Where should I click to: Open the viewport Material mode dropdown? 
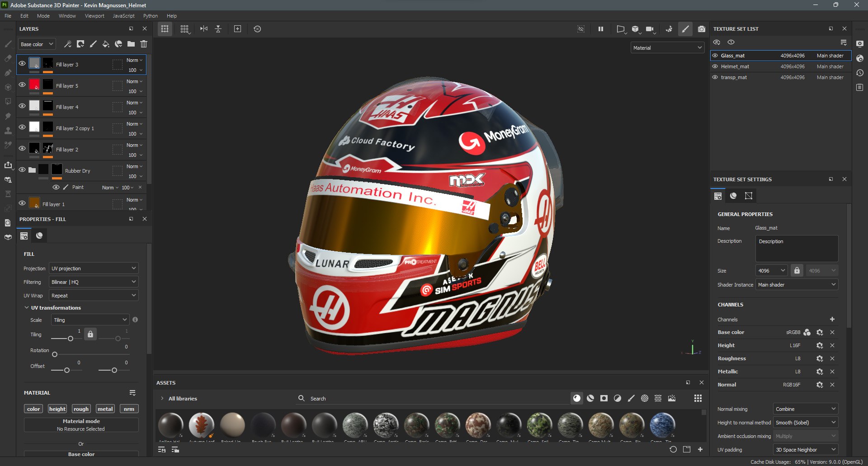(668, 48)
